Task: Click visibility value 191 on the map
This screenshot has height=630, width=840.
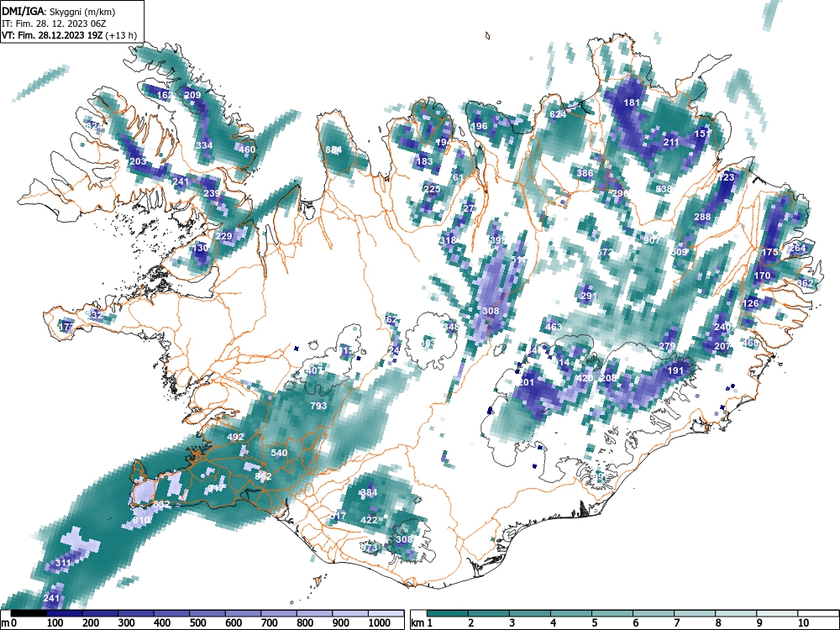Action: click(675, 370)
